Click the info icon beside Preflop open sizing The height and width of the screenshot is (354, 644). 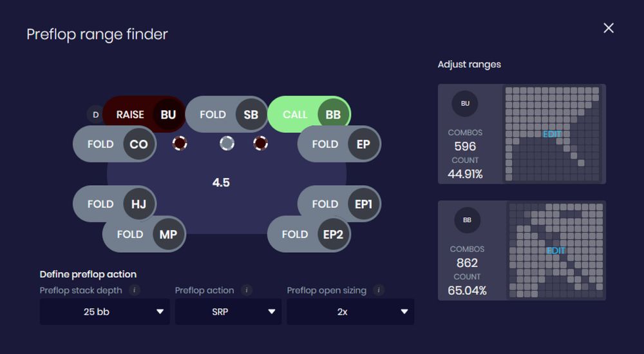point(378,290)
